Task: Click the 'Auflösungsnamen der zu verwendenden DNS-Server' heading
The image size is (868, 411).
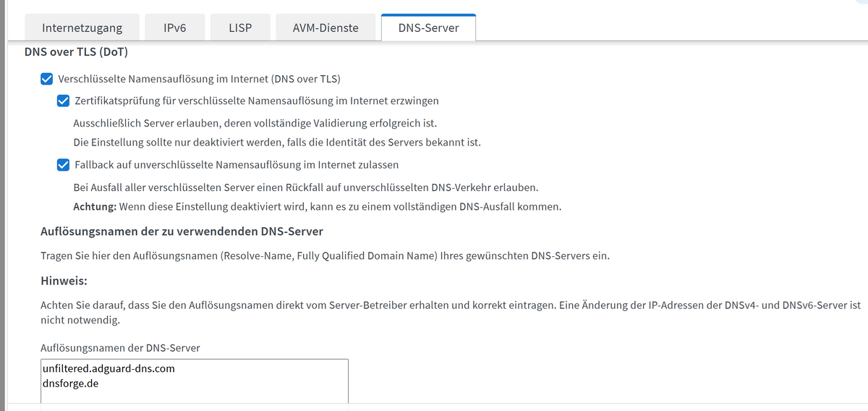Action: pyautogui.click(x=181, y=232)
